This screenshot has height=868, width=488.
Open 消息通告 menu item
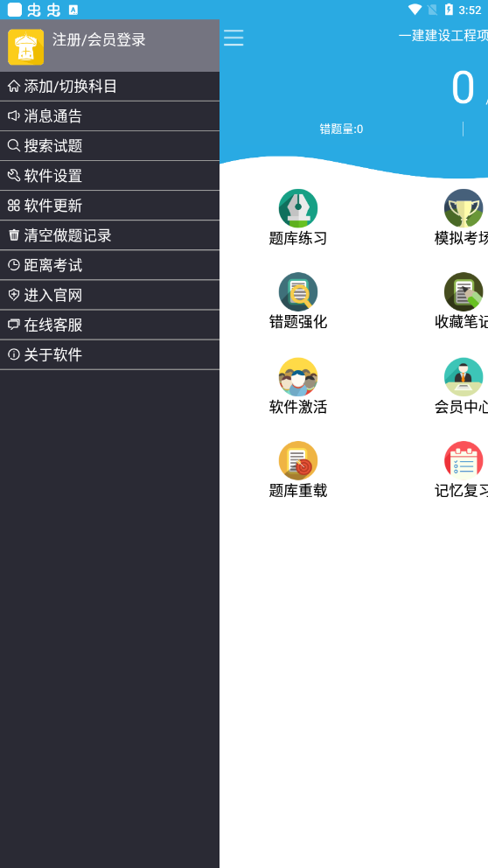coord(109,116)
